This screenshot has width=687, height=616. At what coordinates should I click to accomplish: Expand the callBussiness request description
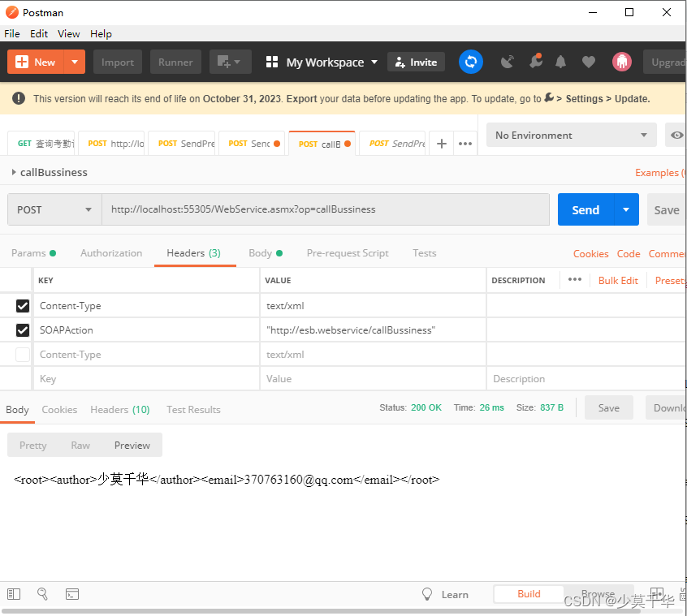coord(14,173)
